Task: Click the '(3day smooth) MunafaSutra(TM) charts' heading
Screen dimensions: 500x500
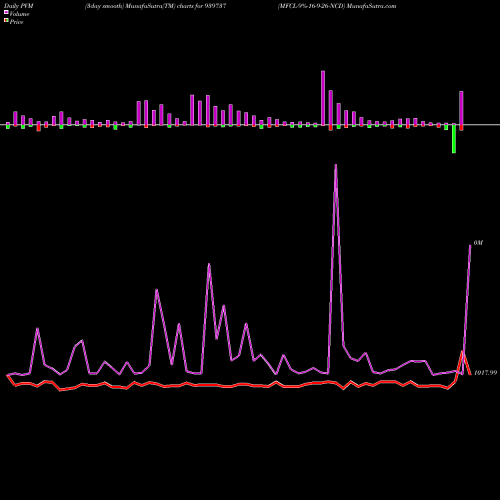Action: point(156,6)
